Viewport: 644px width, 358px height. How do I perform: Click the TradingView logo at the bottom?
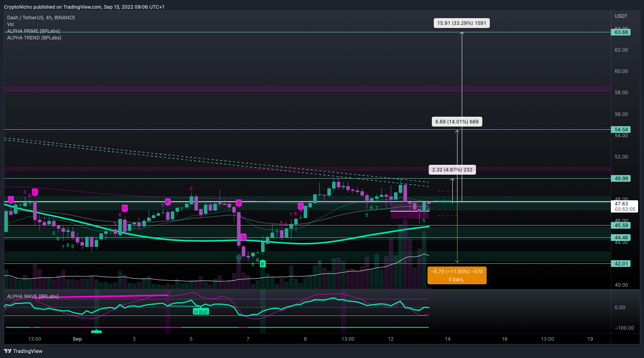point(23,351)
